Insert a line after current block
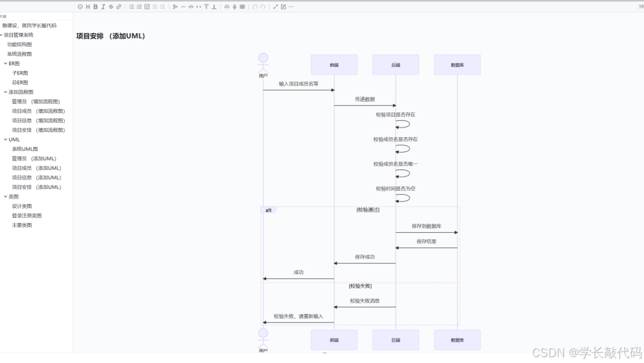The height and width of the screenshot is (363, 644). pos(214,7)
